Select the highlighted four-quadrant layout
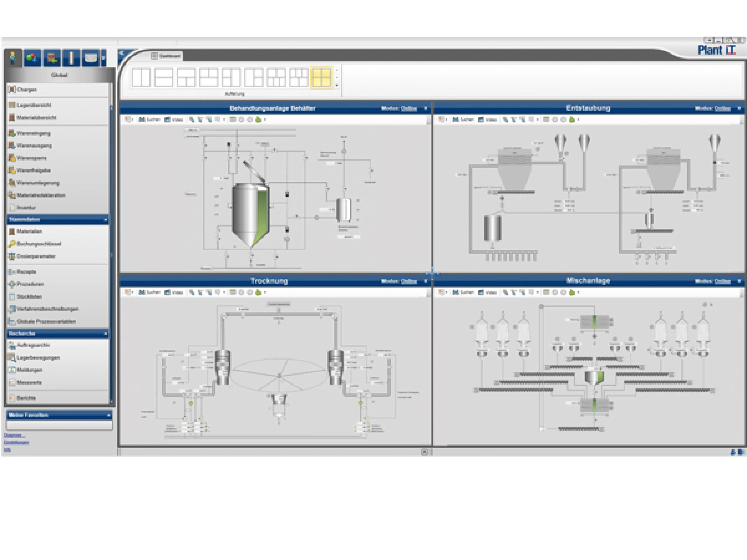747x560 pixels. point(321,77)
